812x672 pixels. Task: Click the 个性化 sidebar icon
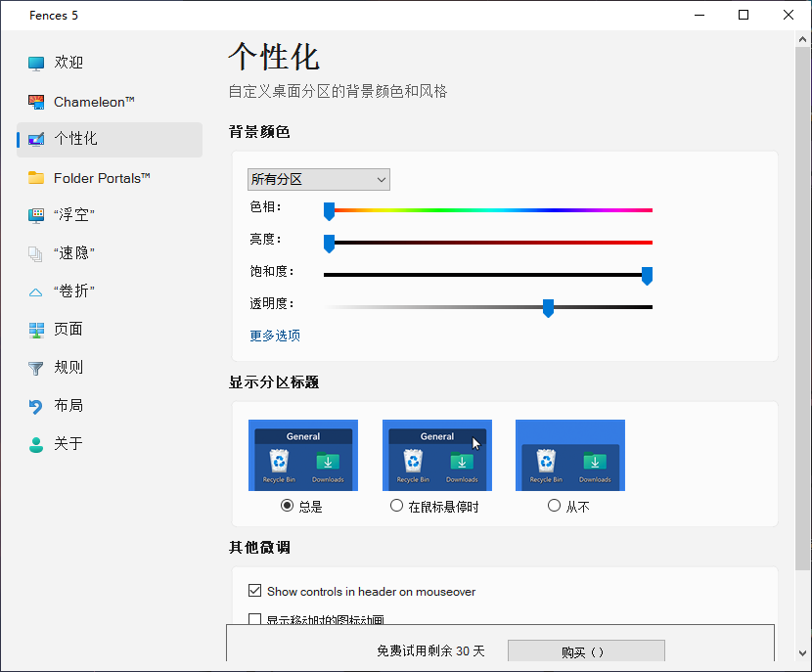(x=36, y=139)
